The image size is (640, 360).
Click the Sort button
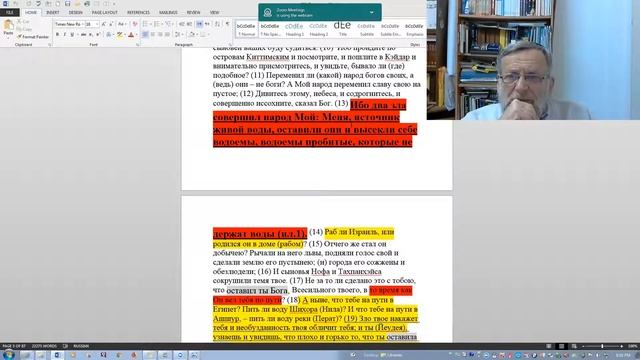(217, 24)
